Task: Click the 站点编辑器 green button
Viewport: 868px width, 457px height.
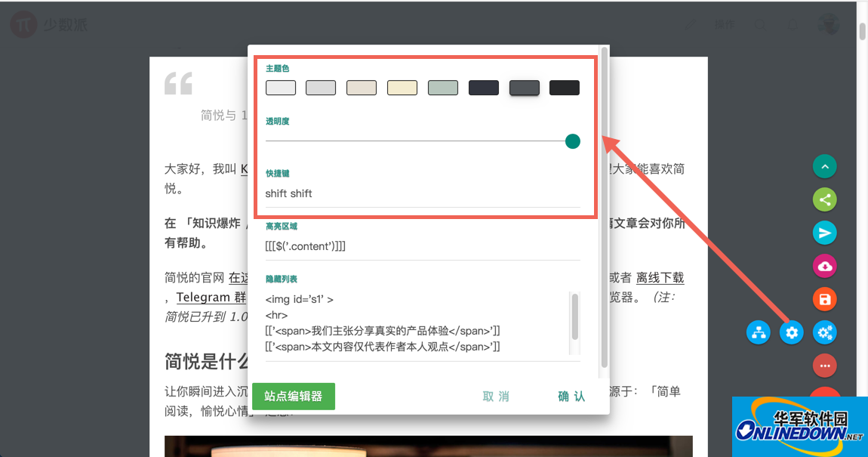Action: [x=294, y=396]
